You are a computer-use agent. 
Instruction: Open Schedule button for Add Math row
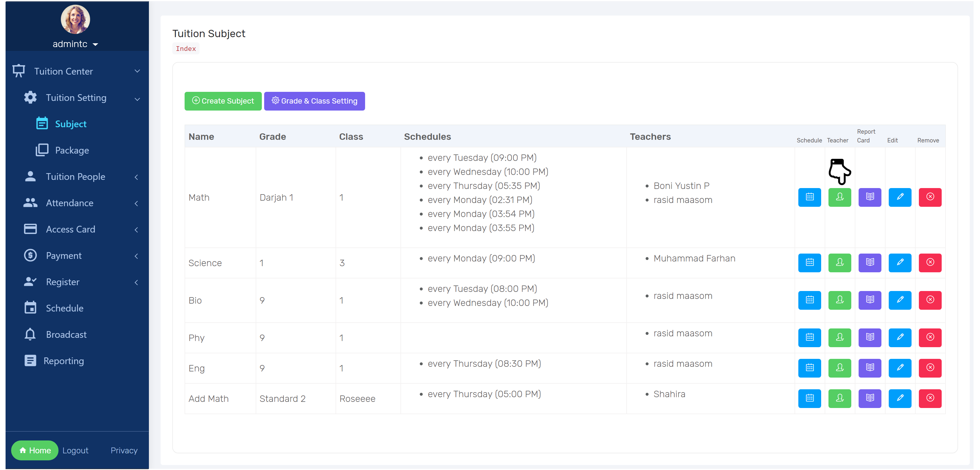click(809, 398)
